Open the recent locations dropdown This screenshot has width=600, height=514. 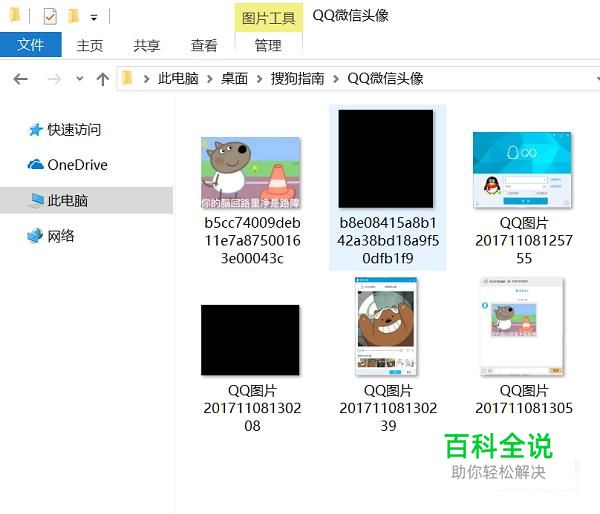click(80, 79)
